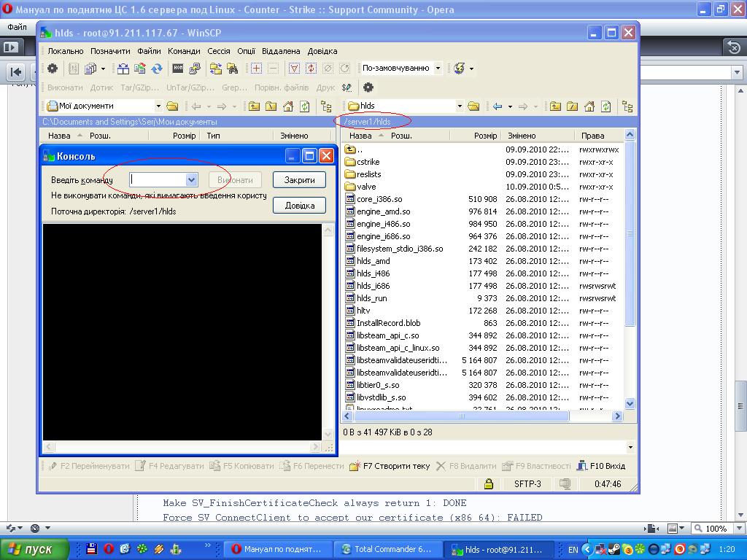Go to parent directory in local panel
The height and width of the screenshot is (560, 747).
click(254, 106)
